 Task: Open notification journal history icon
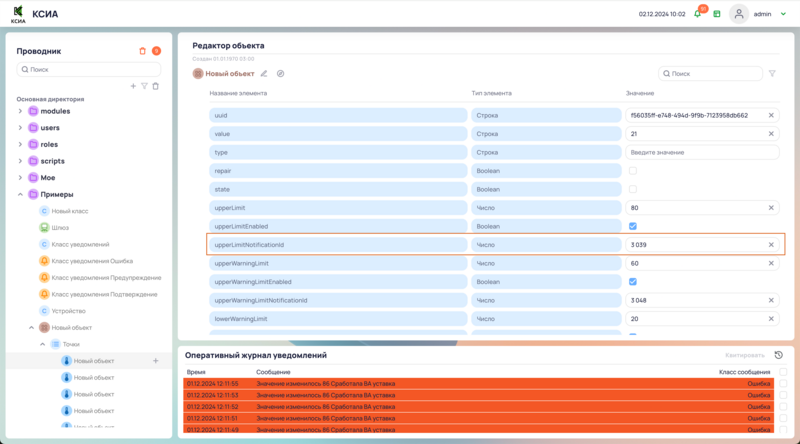pyautogui.click(x=778, y=355)
